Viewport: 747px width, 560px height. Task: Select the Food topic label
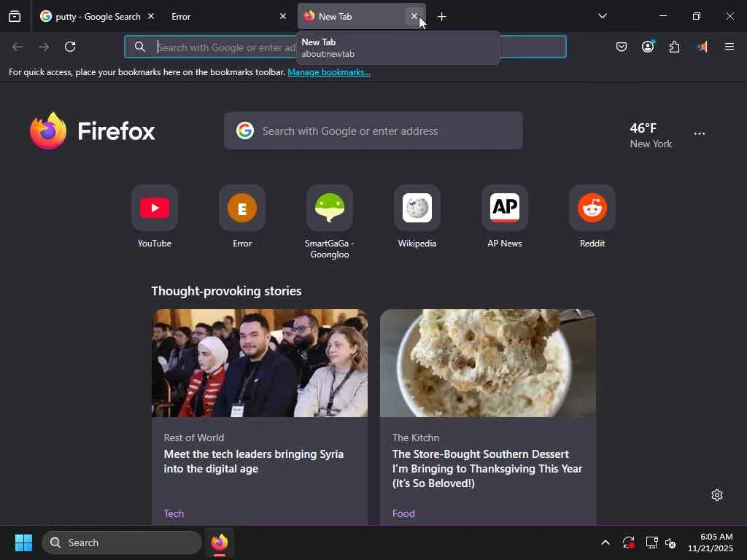[x=403, y=513]
